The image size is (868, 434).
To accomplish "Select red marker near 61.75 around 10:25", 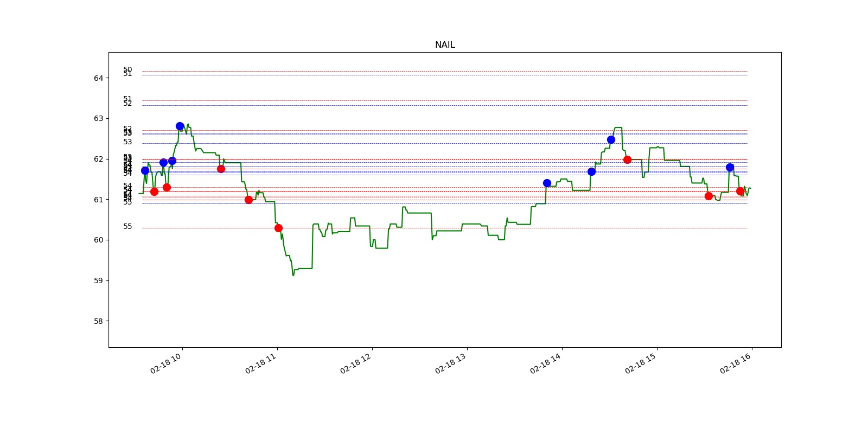I will click(x=221, y=169).
